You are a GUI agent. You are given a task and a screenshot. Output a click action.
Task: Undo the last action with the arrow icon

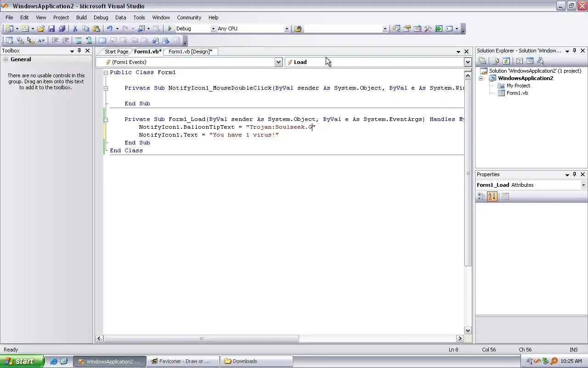coord(109,29)
